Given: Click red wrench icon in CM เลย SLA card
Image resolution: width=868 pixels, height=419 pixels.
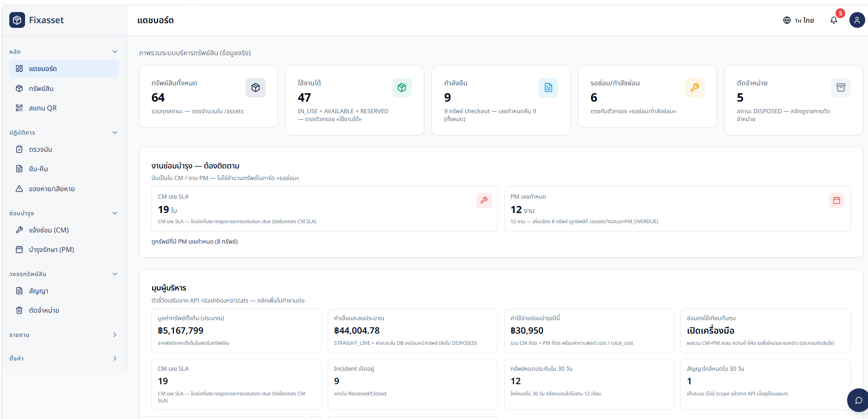Looking at the screenshot, I should pyautogui.click(x=484, y=200).
